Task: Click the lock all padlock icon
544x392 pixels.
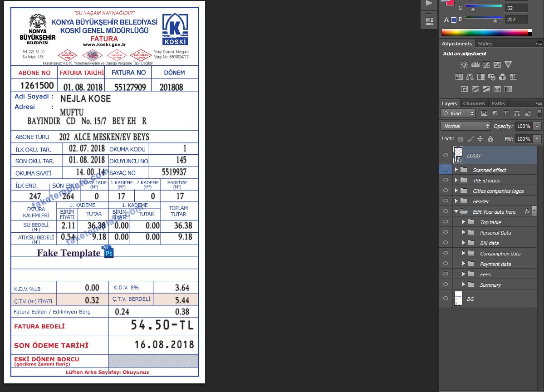Action: tap(490, 139)
